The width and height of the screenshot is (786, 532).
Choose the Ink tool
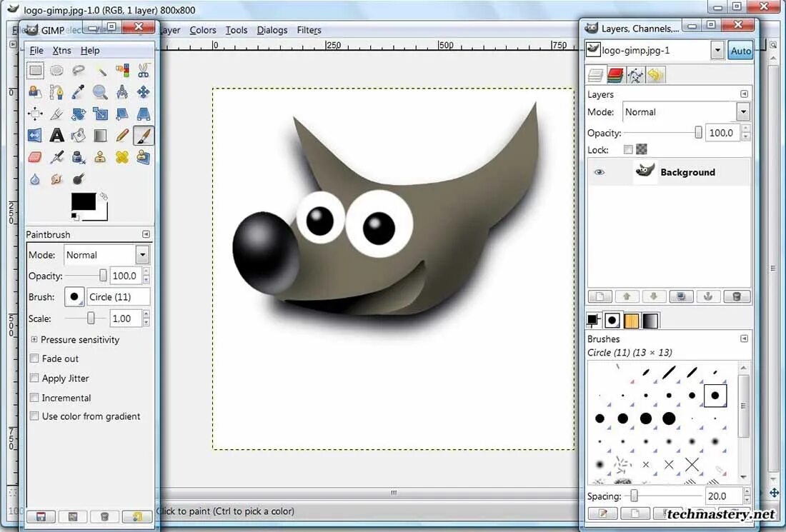coord(78,157)
